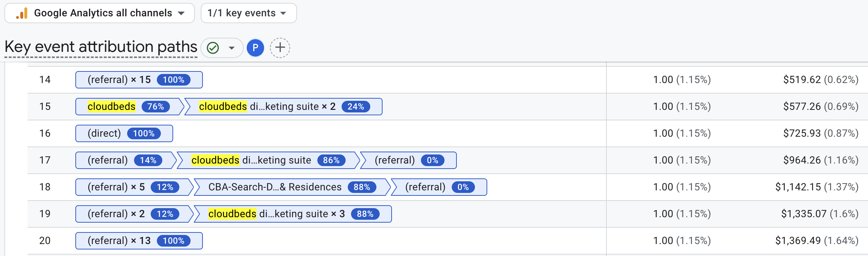Click the 0% badge on row 17's last referral
The image size is (868, 256).
(x=434, y=160)
